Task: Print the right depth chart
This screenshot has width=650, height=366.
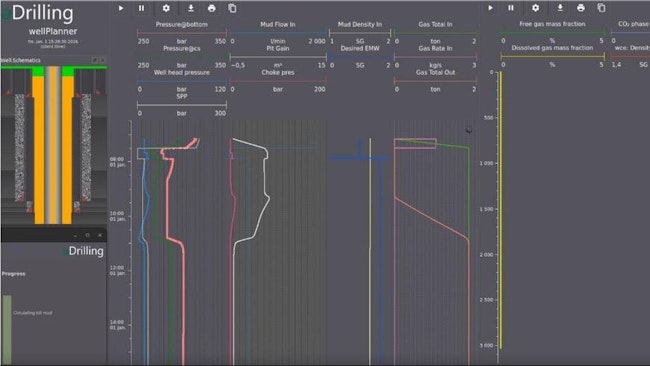Action: (581, 7)
